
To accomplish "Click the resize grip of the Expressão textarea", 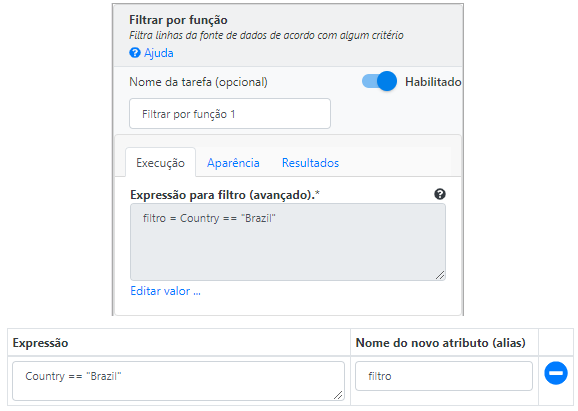I will coord(338,395).
